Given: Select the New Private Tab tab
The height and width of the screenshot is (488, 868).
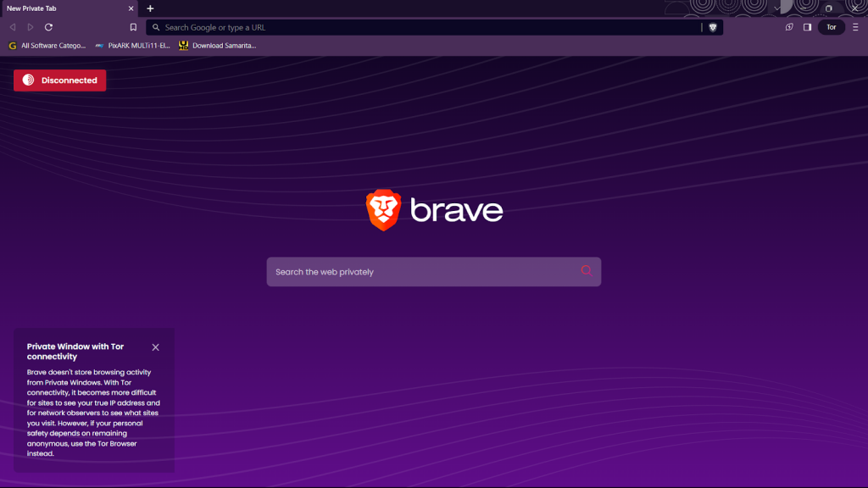Looking at the screenshot, I should 70,8.
